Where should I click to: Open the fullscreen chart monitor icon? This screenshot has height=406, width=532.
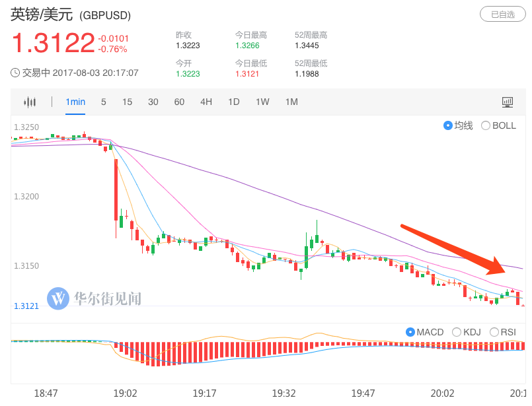tap(508, 102)
